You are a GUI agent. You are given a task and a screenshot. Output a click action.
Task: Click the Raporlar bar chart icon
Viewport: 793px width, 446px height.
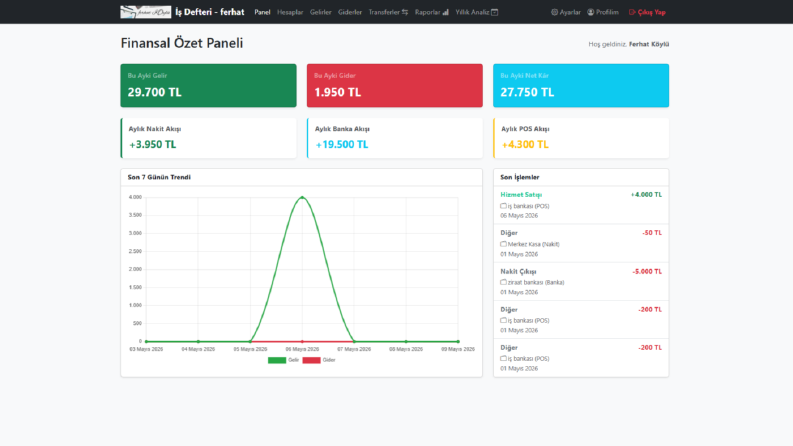446,12
